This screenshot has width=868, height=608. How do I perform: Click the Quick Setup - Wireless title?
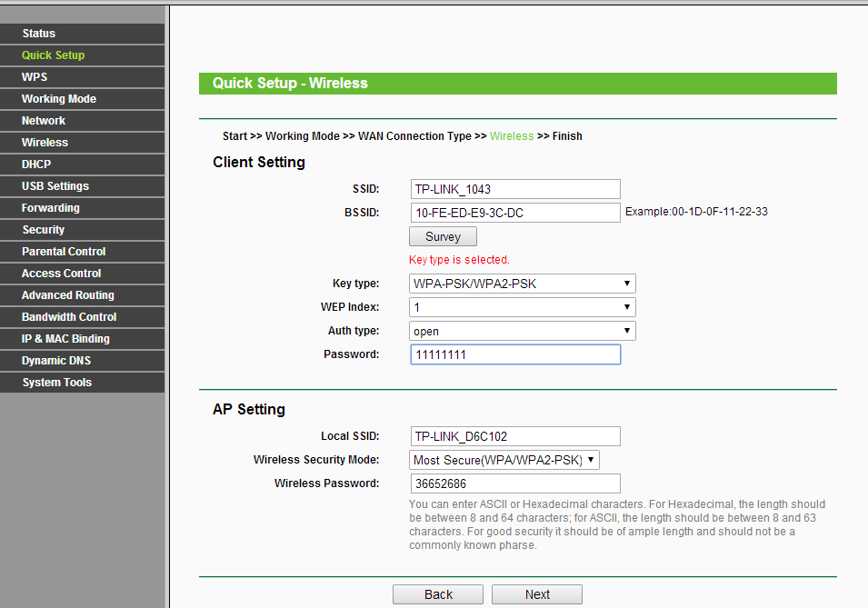(290, 83)
